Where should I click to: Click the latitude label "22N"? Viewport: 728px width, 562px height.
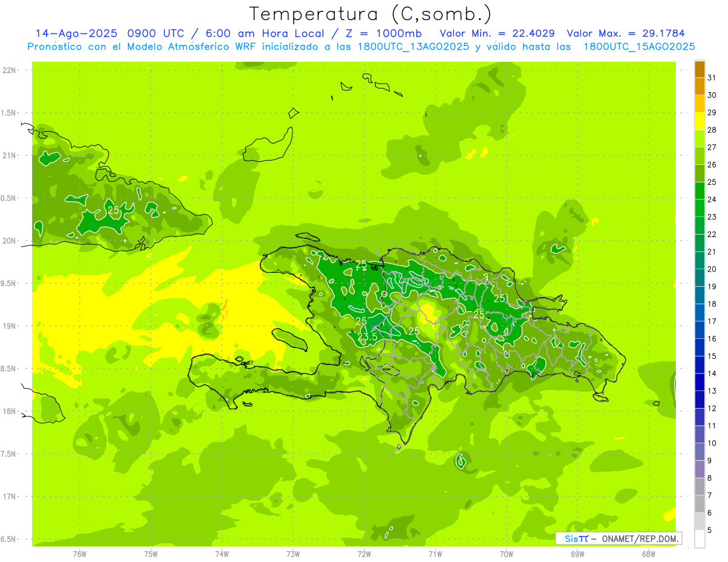point(10,70)
